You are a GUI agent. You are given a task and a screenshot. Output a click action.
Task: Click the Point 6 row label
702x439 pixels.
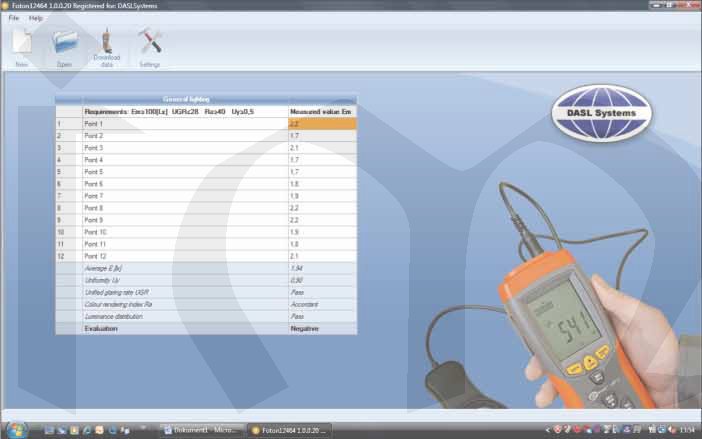94,184
